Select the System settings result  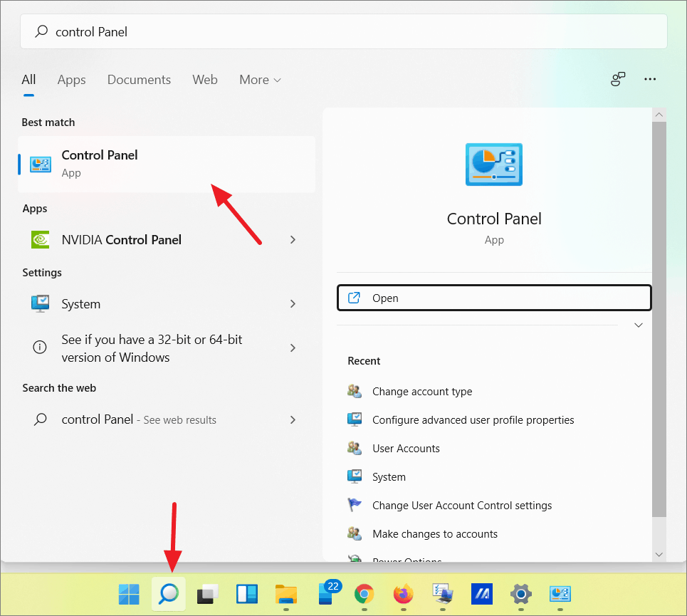[167, 303]
